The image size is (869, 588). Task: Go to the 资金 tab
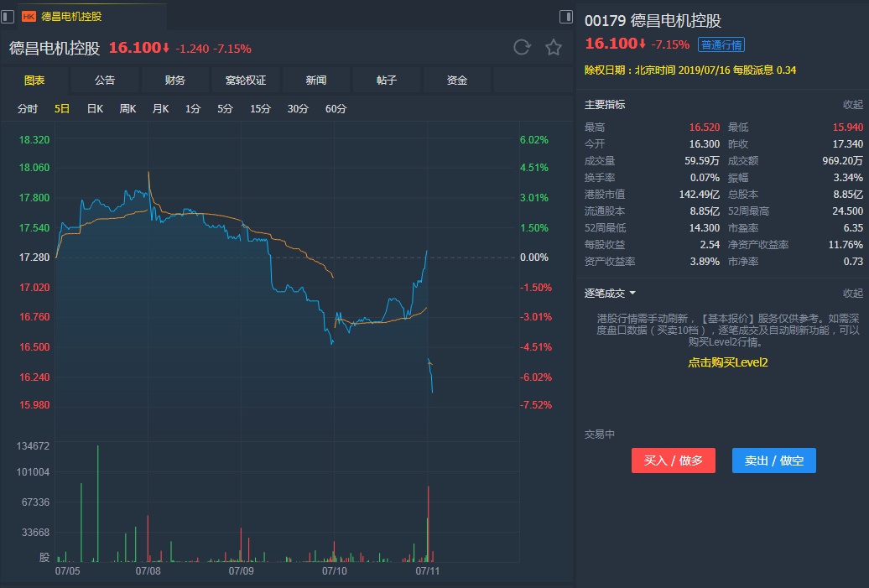pyautogui.click(x=457, y=81)
